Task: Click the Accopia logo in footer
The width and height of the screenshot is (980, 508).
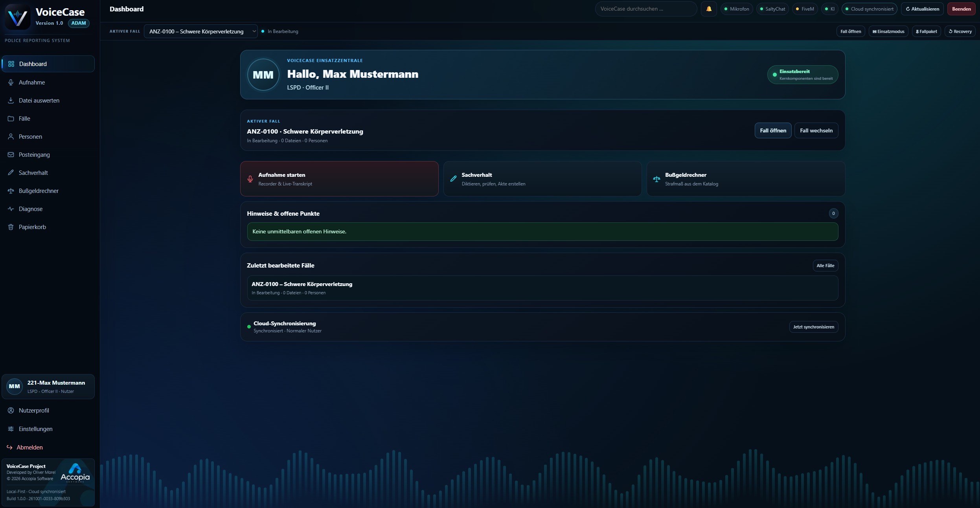Action: coord(75,473)
